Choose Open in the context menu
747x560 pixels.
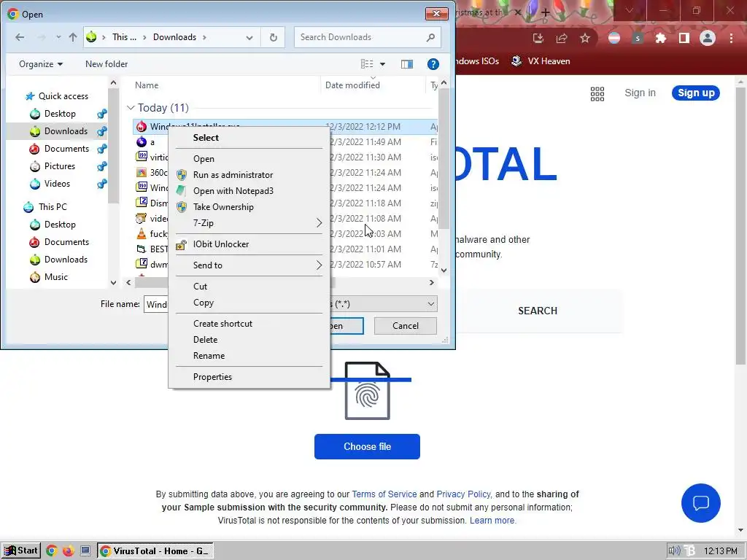click(249, 158)
